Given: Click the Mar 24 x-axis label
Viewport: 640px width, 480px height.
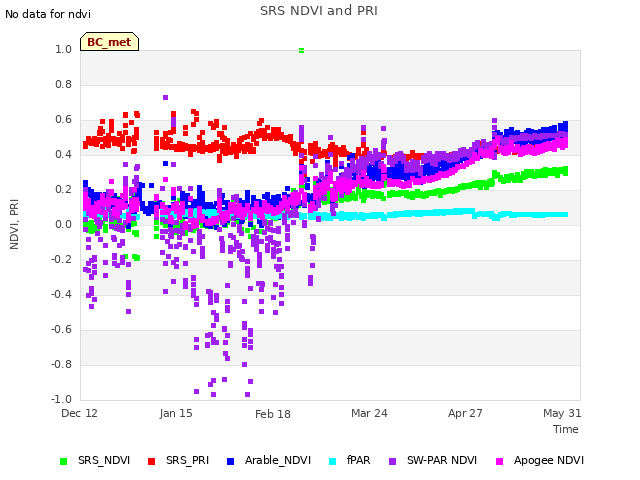Looking at the screenshot, I should [x=369, y=413].
